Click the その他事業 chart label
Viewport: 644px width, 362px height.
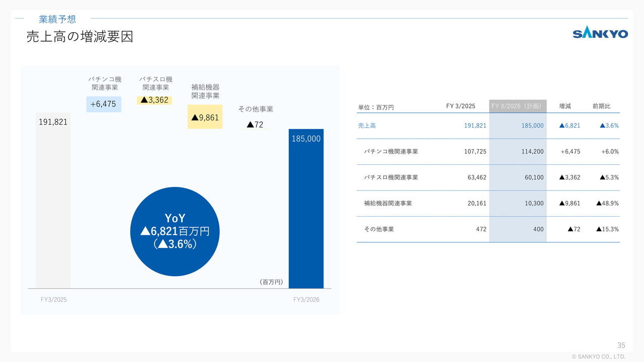tap(256, 109)
